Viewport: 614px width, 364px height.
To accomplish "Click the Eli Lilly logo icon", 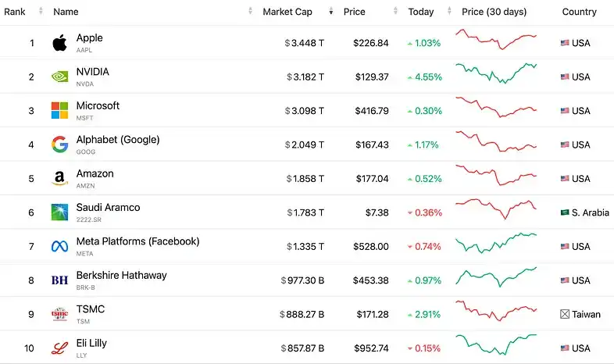I will pos(59,348).
